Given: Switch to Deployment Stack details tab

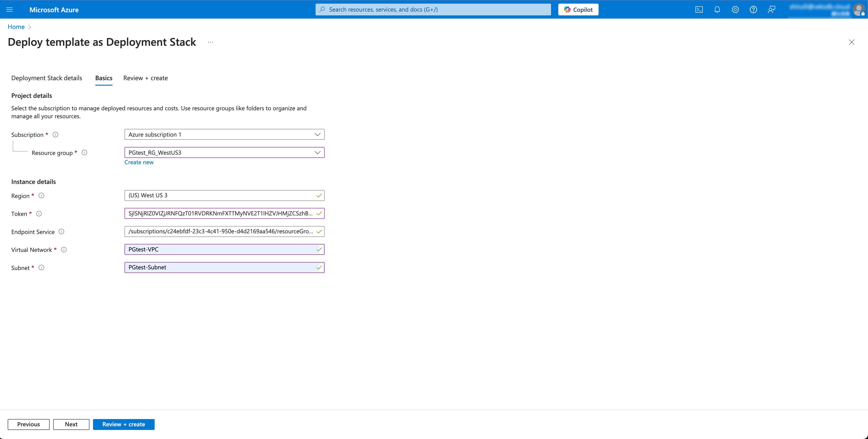Looking at the screenshot, I should point(46,78).
